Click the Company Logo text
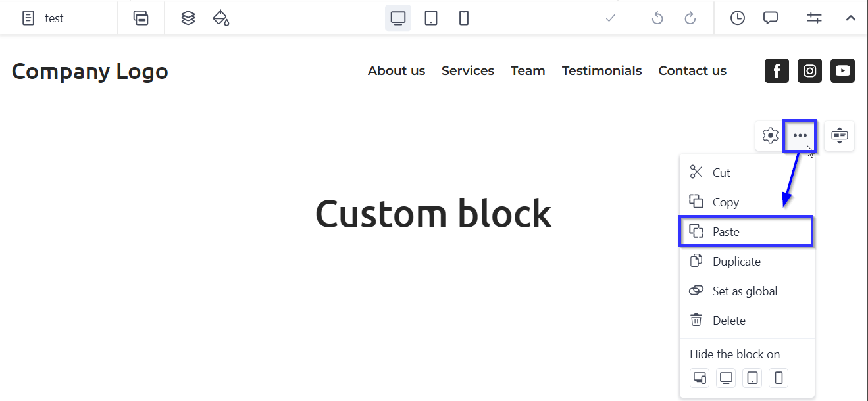The width and height of the screenshot is (868, 401). click(90, 71)
